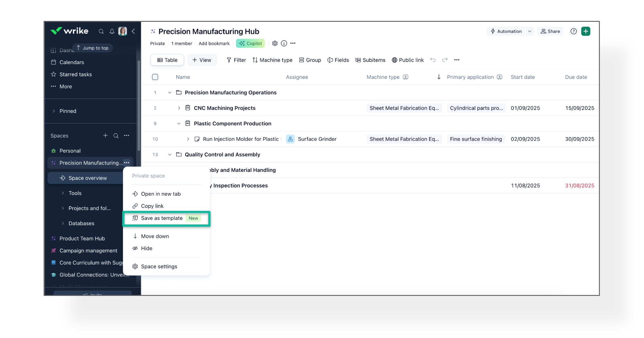The image size is (644, 338).
Task: Click the green plus create button
Action: [x=585, y=31]
